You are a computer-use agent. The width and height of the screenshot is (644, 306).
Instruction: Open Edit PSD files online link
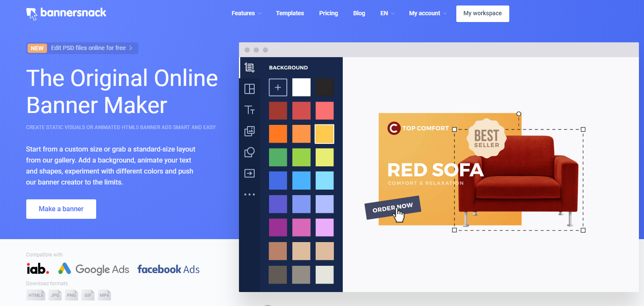point(92,48)
